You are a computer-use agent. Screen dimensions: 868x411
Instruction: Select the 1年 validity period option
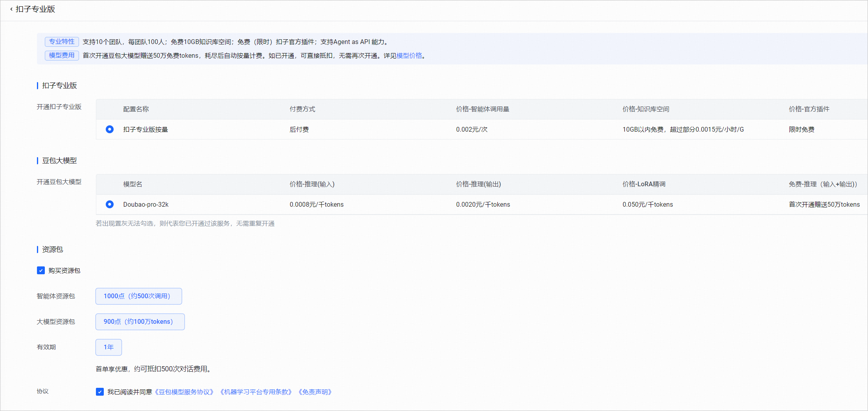(108, 347)
